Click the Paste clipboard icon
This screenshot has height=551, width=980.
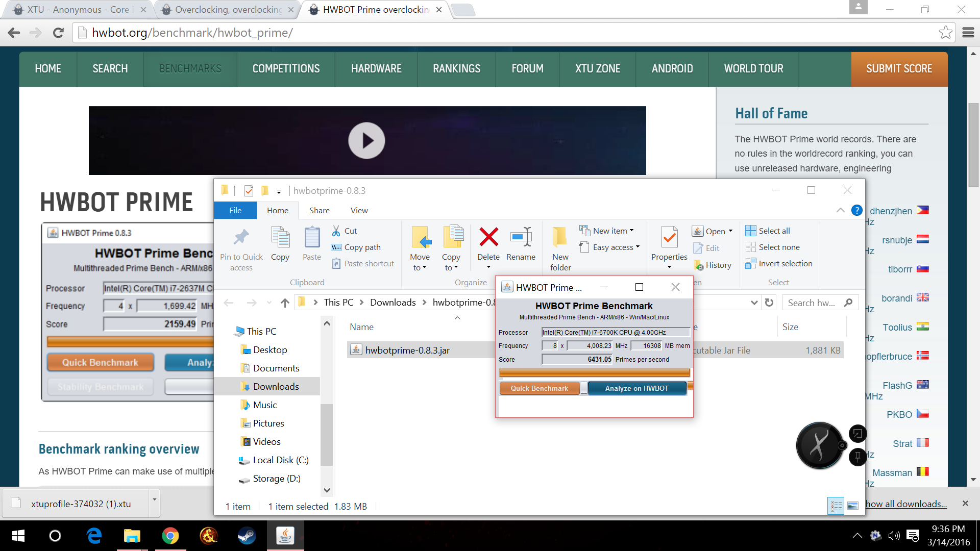pyautogui.click(x=312, y=237)
